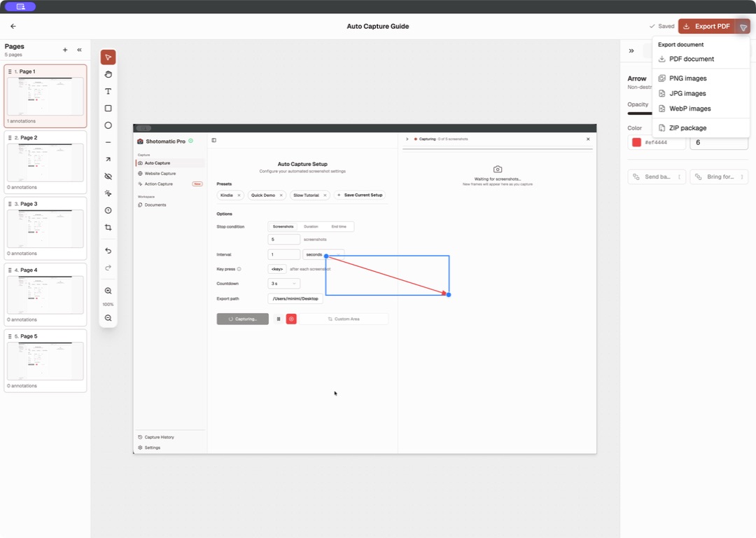Select the numbered step marker tool
The width and height of the screenshot is (756, 538).
point(108,210)
